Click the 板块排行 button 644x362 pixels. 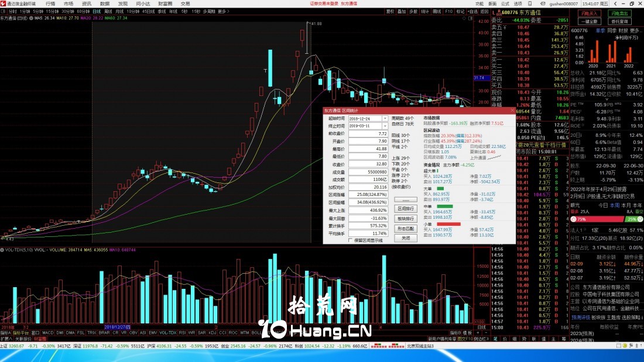[405, 219]
